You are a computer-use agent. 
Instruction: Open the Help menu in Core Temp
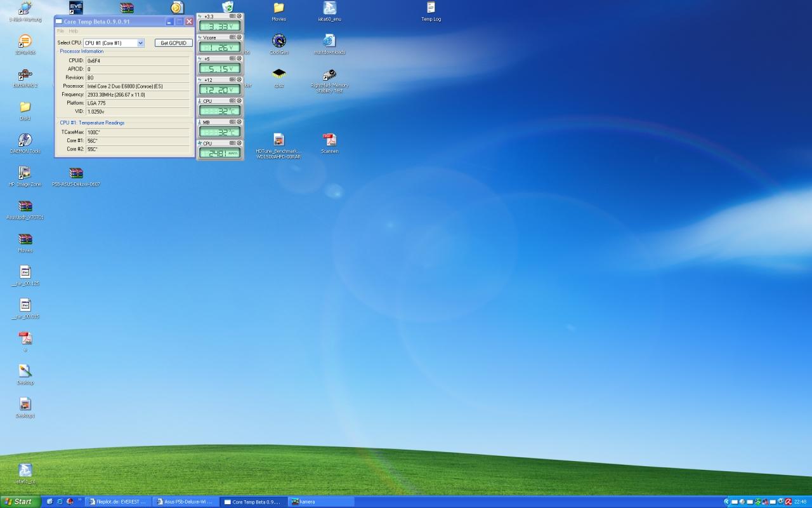[x=74, y=31]
